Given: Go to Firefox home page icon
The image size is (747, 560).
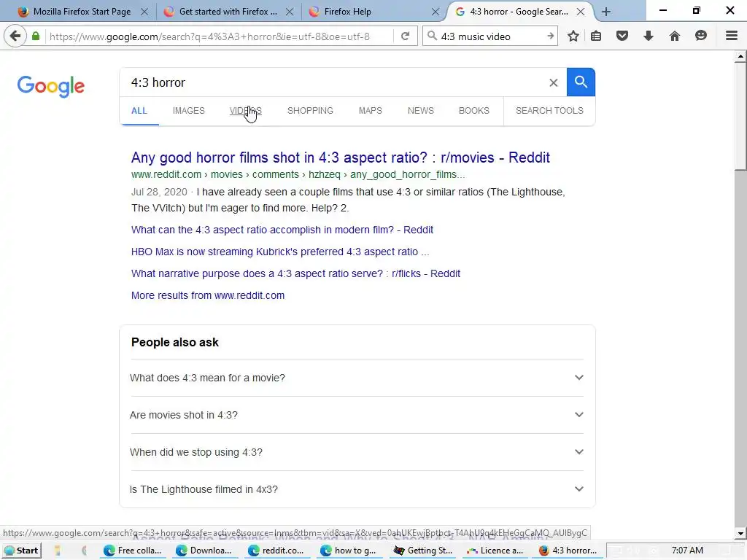Looking at the screenshot, I should pyautogui.click(x=674, y=36).
